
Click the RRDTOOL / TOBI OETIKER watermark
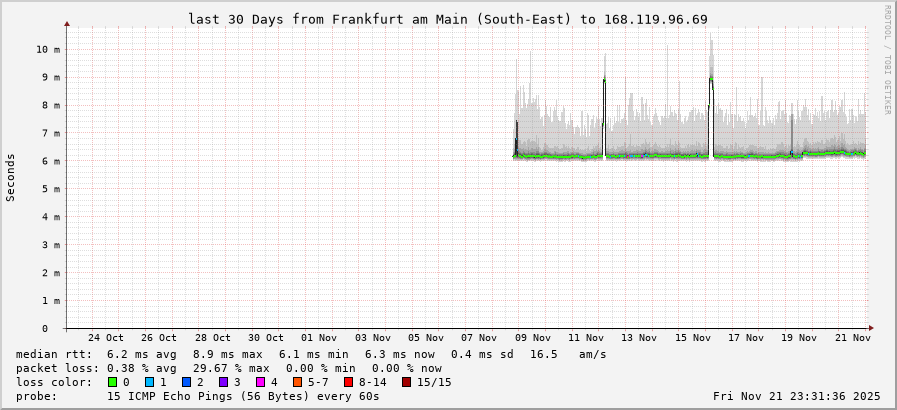pos(887,60)
